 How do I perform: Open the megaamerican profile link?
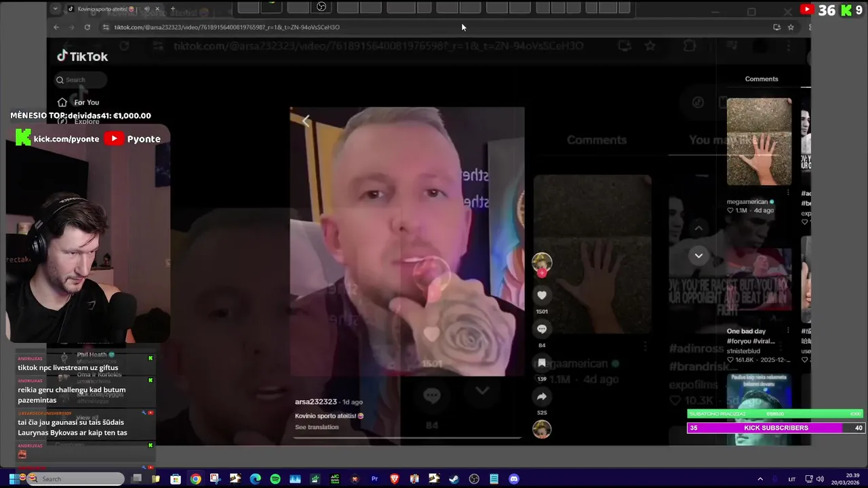747,201
